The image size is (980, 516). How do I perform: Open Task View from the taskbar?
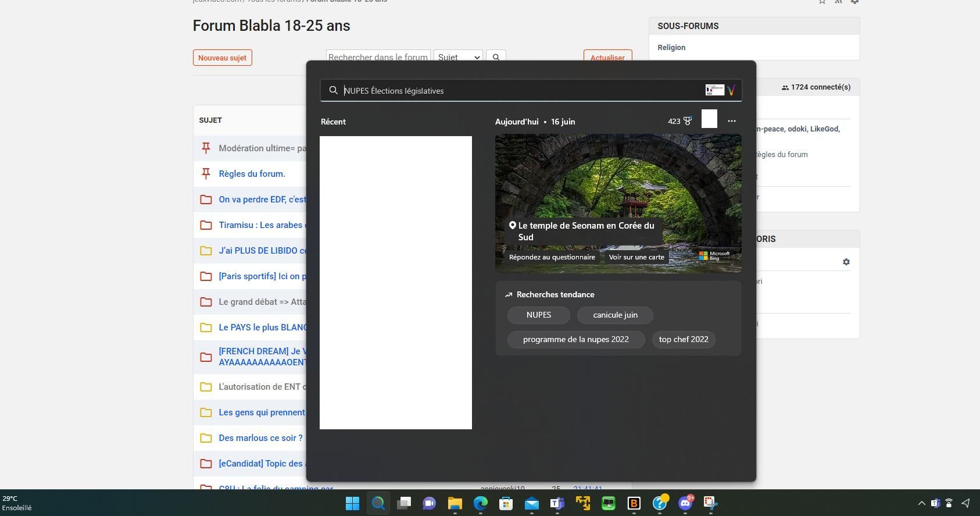pyautogui.click(x=403, y=503)
